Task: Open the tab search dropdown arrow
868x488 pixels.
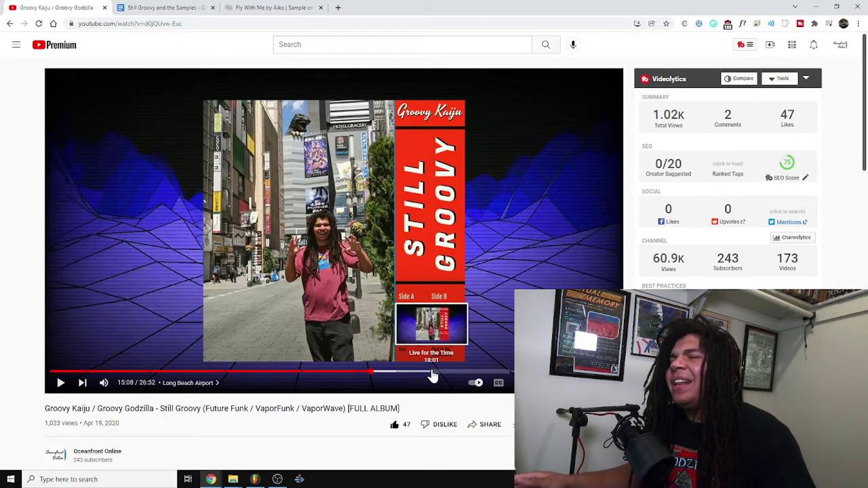Action: click(795, 7)
